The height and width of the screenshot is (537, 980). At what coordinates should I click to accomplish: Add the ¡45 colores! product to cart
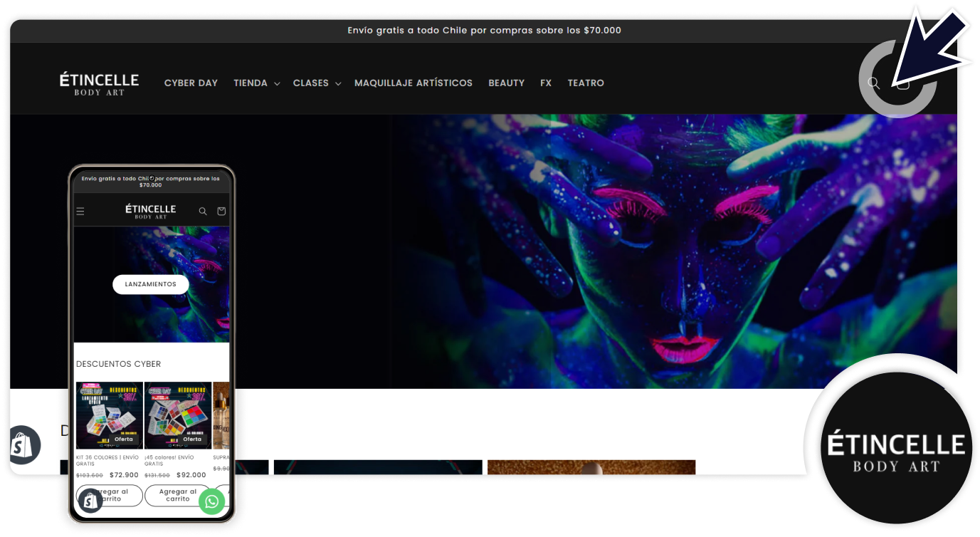pyautogui.click(x=178, y=495)
